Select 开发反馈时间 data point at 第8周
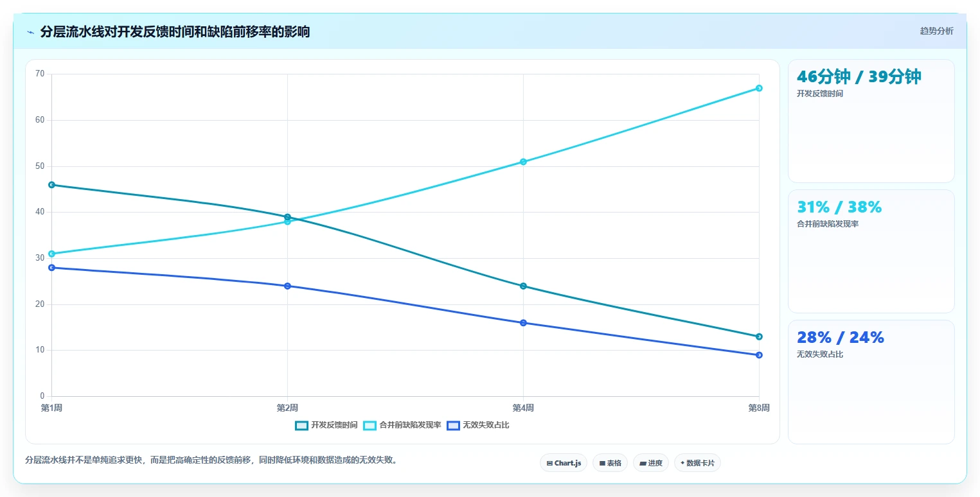Viewport: 980px width, 497px height. coord(759,336)
